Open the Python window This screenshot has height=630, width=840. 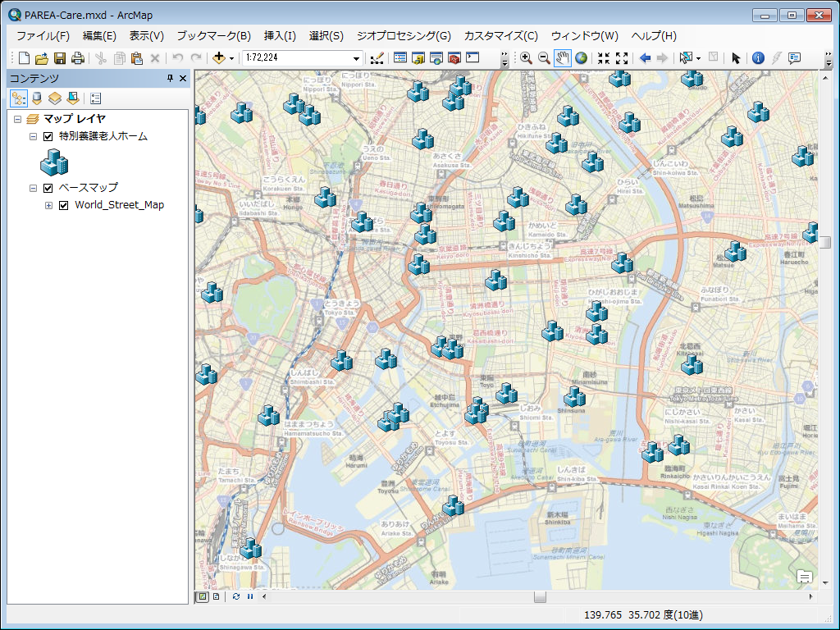(x=472, y=58)
